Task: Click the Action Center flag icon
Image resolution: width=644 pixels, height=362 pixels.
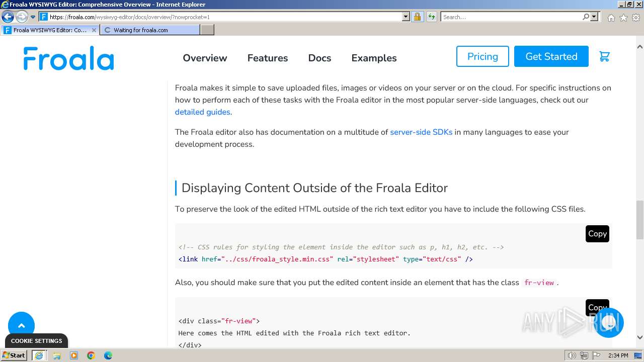Action: pyautogui.click(x=596, y=355)
